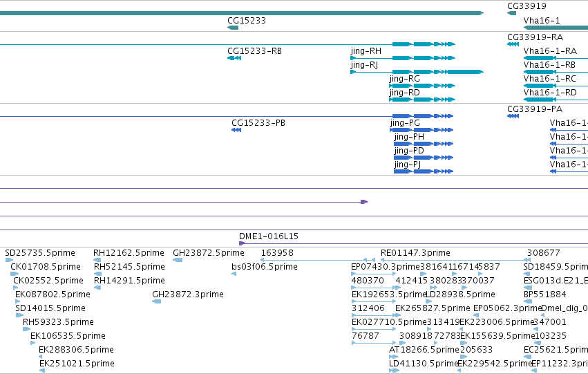This screenshot has height=374, width=588.
Task: Click the purple arrowhead ending the second purple line
Action: click(x=364, y=202)
